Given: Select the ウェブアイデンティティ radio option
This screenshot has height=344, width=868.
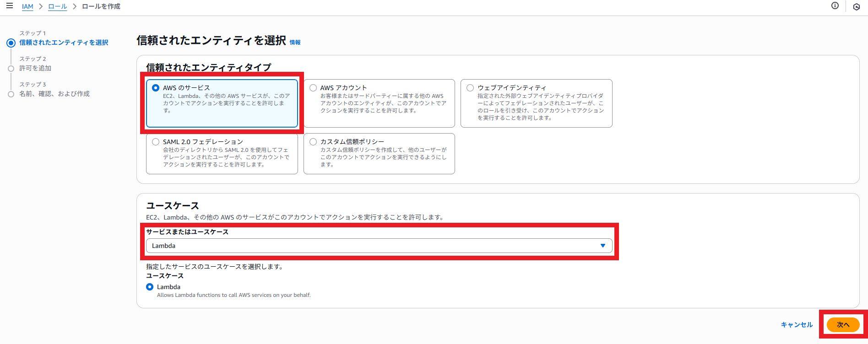Looking at the screenshot, I should click(470, 88).
